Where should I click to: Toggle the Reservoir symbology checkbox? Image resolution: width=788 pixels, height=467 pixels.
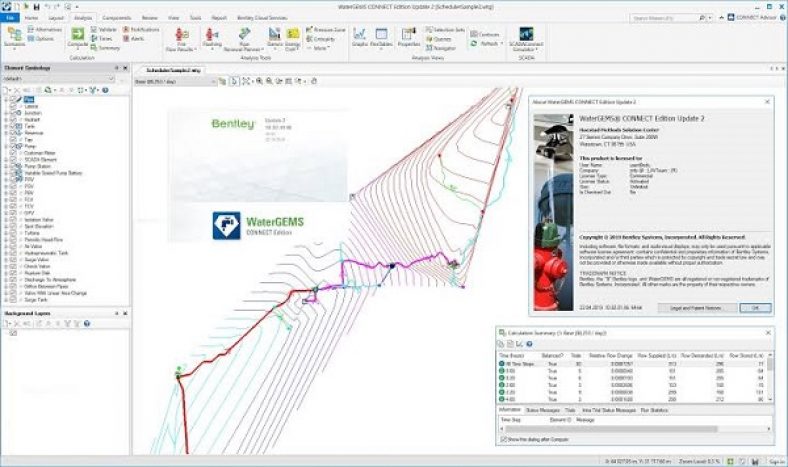tap(13, 133)
